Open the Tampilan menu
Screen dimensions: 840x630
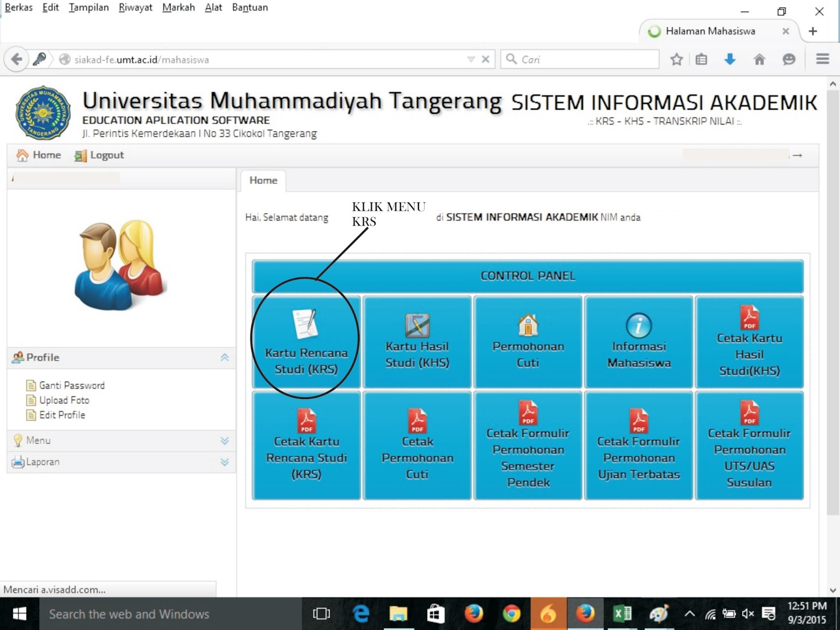pyautogui.click(x=89, y=7)
